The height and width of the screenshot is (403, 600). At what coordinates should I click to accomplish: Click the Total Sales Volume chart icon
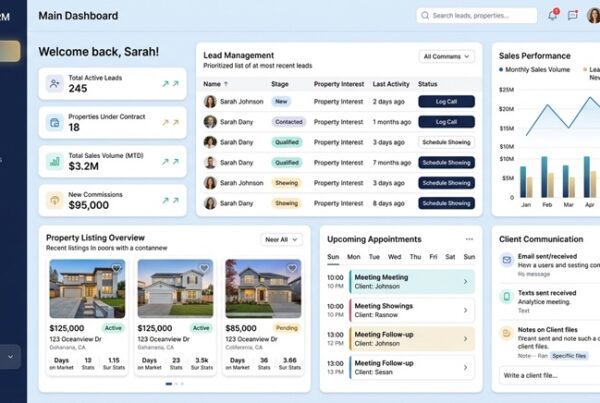(x=55, y=161)
